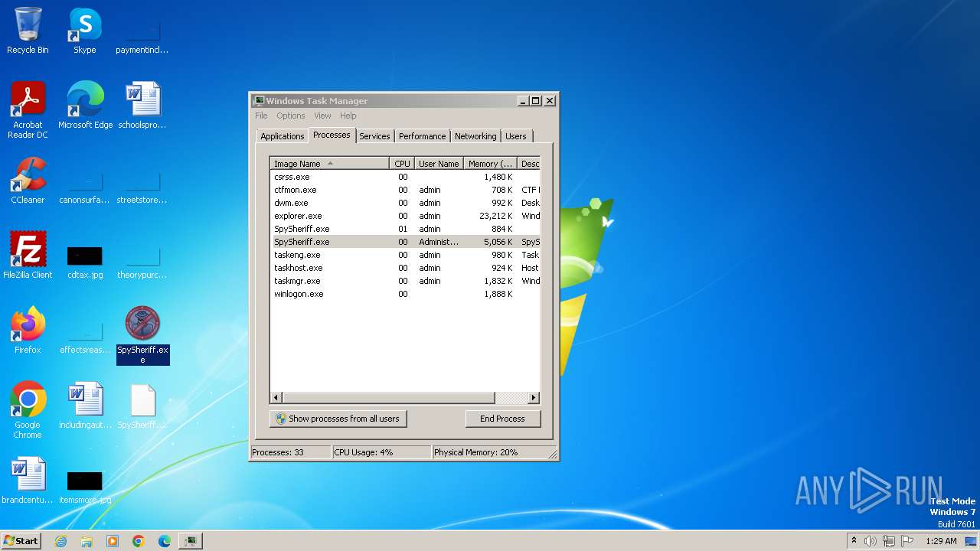The image size is (980, 551).
Task: Open the includingaut Word document icon
Action: click(x=85, y=406)
